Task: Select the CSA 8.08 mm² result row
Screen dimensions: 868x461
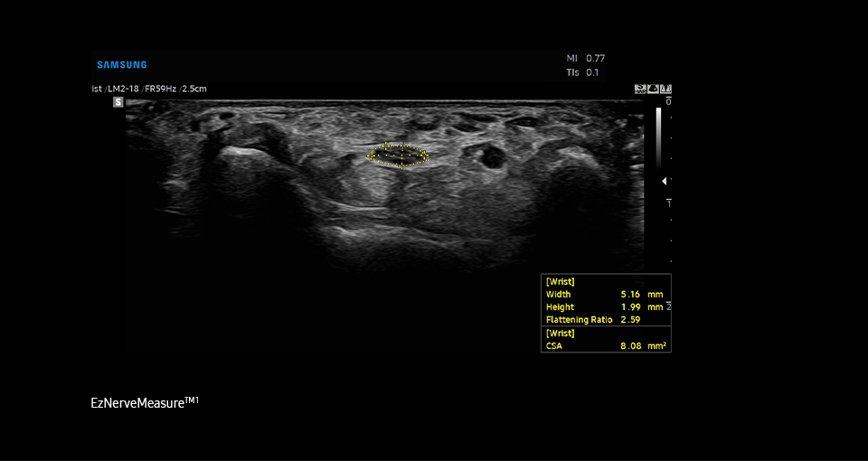Action: click(605, 345)
